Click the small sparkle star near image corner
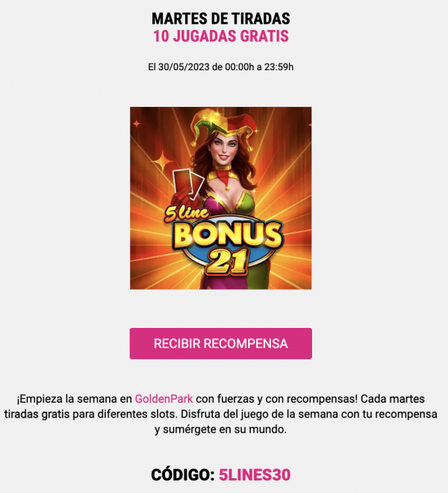The height and width of the screenshot is (493, 448). pyautogui.click(x=137, y=123)
